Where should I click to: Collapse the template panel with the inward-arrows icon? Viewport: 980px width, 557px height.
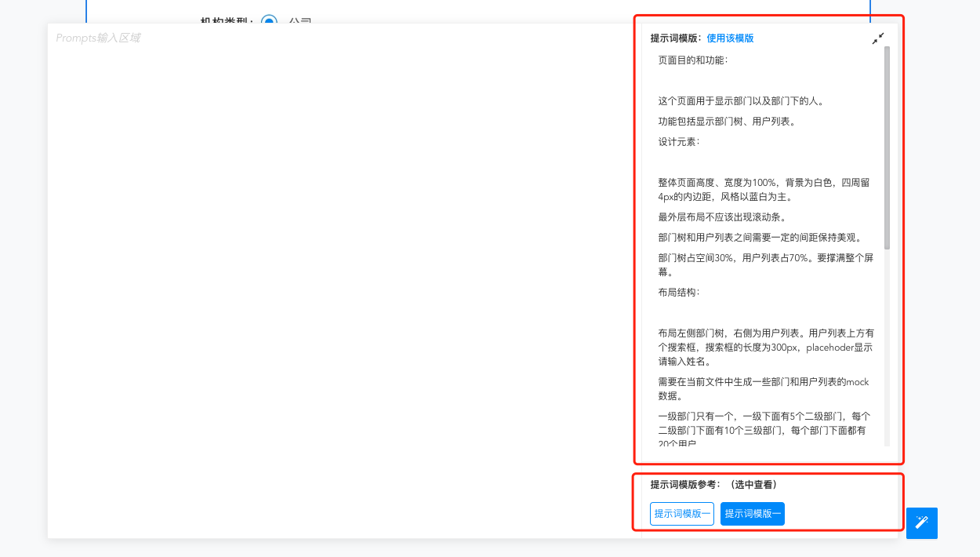click(878, 38)
